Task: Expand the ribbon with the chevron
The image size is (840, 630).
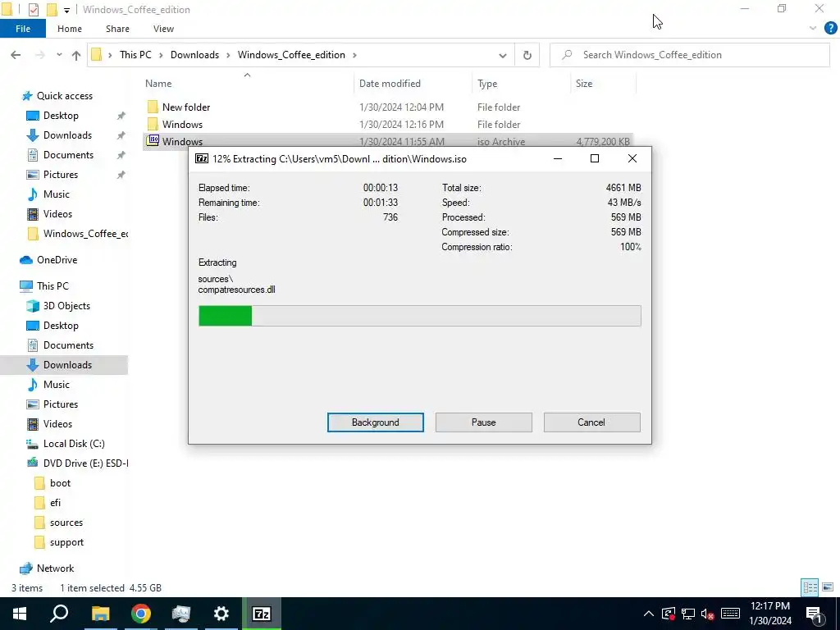Action: 813,29
